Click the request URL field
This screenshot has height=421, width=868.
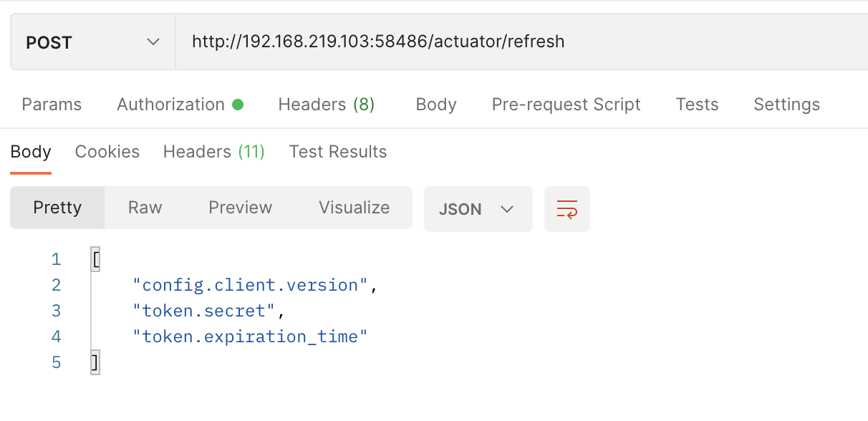coord(521,42)
